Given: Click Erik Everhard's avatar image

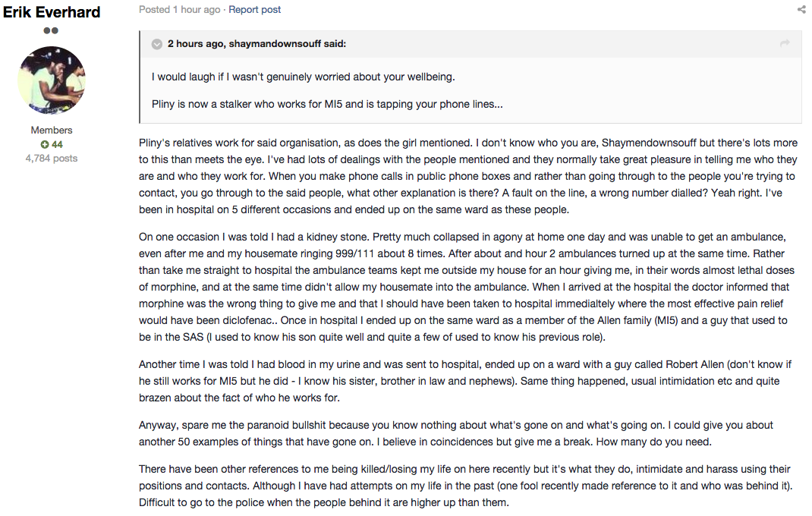Looking at the screenshot, I should coord(52,80).
